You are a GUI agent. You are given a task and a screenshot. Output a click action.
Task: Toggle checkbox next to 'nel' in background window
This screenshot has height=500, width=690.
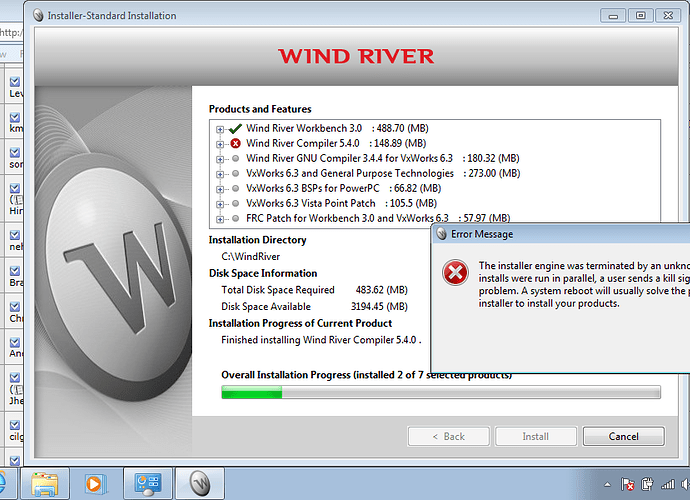tap(15, 235)
